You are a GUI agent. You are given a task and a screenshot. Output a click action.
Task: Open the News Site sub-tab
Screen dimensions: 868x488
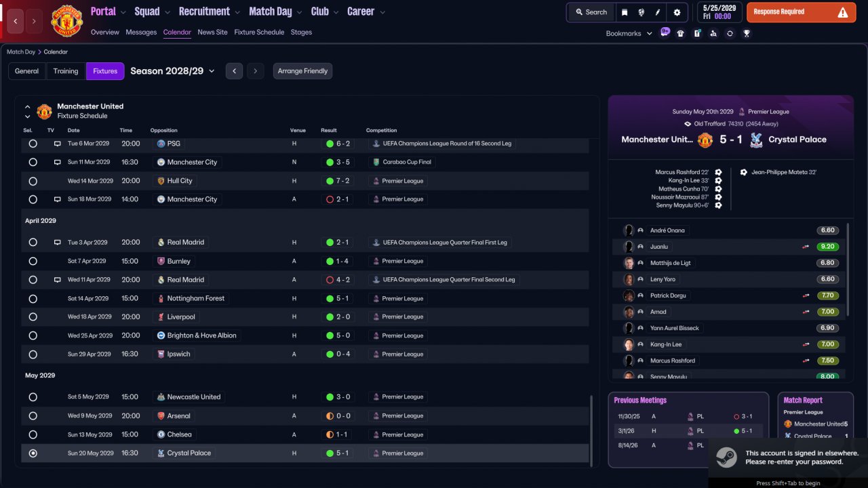(213, 32)
